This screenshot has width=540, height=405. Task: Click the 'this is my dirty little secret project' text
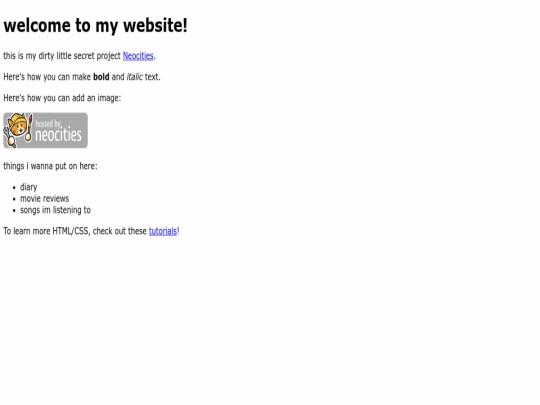pyautogui.click(x=62, y=56)
